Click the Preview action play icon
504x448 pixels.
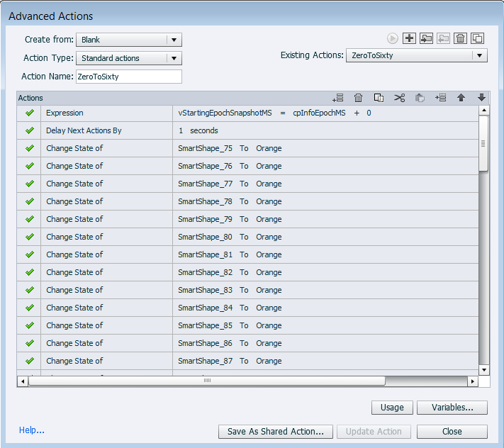[392, 39]
